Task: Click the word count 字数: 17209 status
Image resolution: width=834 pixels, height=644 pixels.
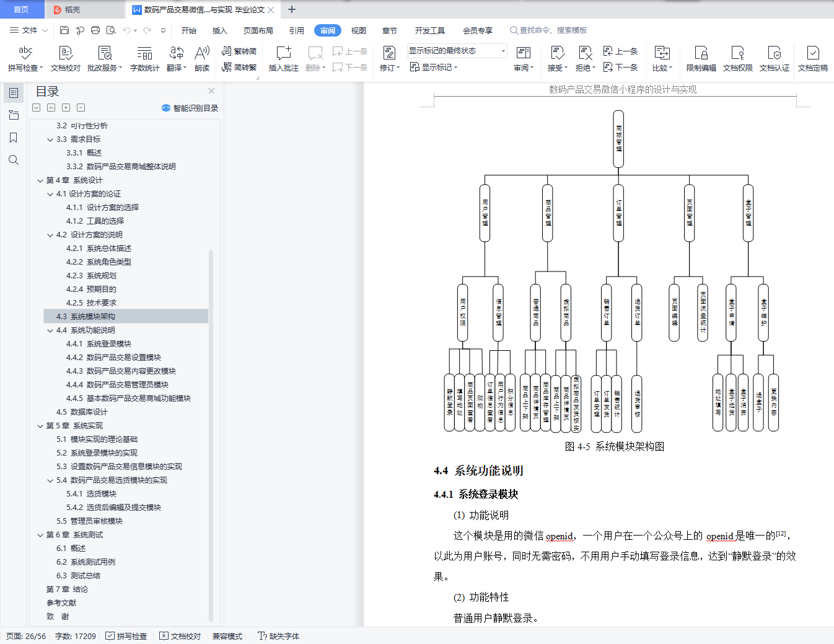Action: click(76, 636)
